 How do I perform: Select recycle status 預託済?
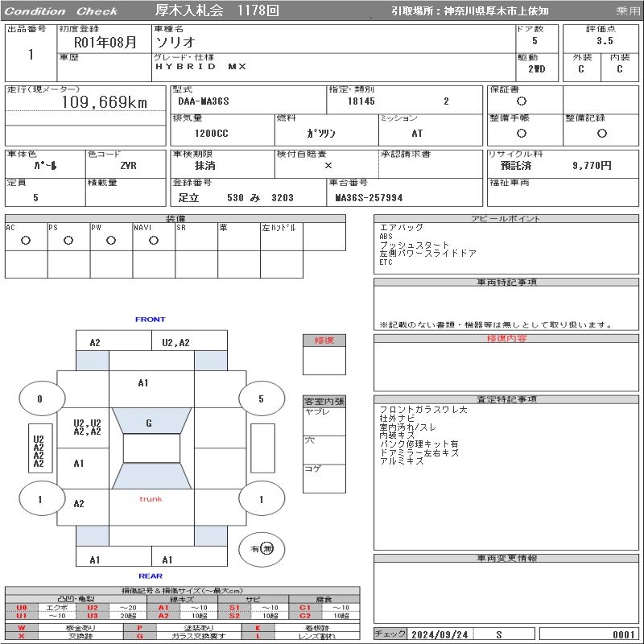pyautogui.click(x=516, y=166)
